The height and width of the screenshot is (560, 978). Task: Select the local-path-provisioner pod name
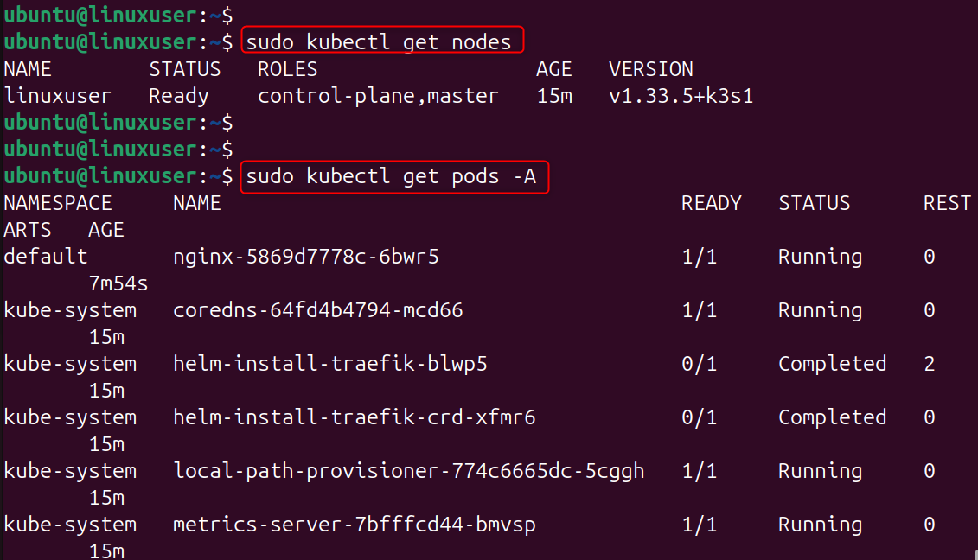[409, 471]
